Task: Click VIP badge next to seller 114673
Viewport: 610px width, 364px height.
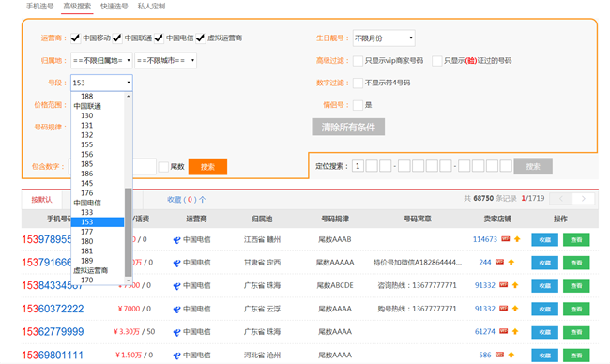Action: [505, 239]
